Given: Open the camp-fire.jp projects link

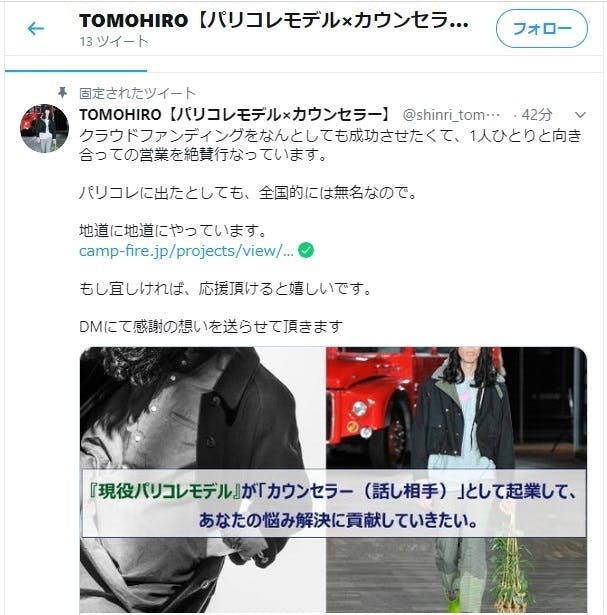Looking at the screenshot, I should (186, 251).
